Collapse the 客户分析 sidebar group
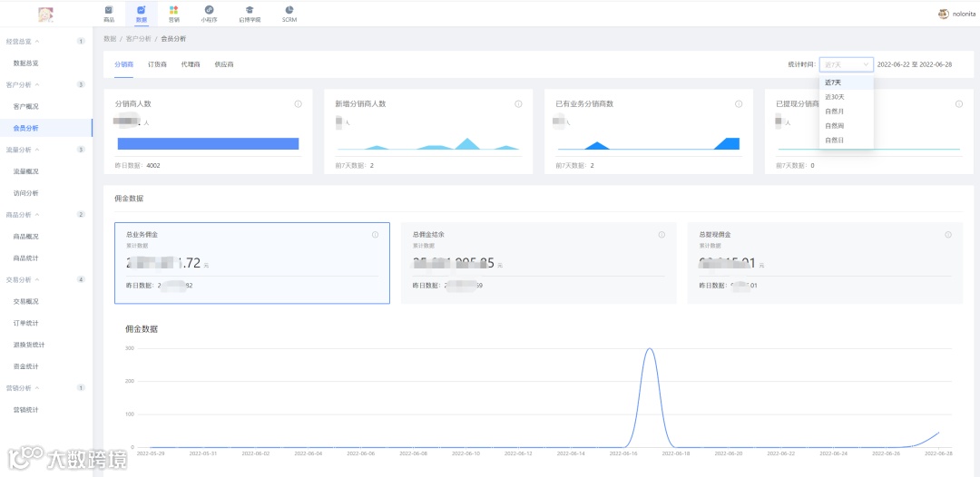The height and width of the screenshot is (477, 980). point(37,84)
